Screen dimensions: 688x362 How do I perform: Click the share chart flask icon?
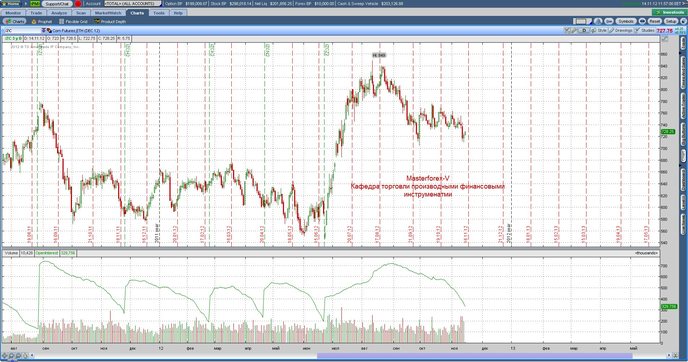[598, 21]
